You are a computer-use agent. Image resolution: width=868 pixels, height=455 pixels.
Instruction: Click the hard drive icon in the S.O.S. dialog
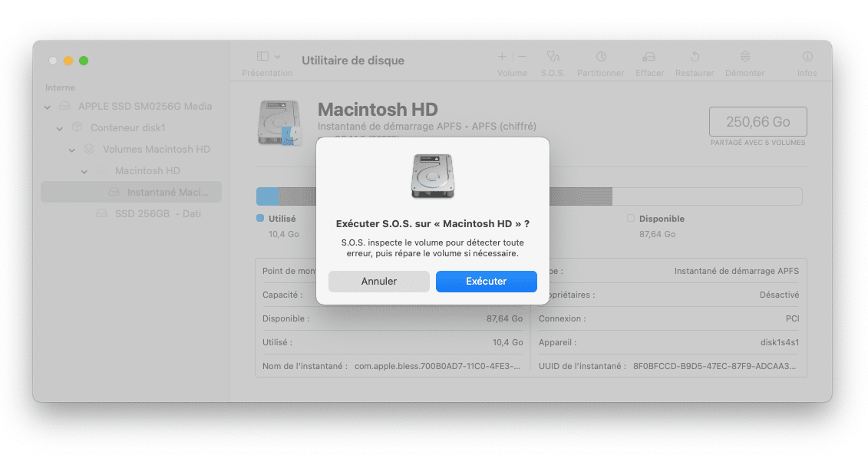tap(433, 176)
